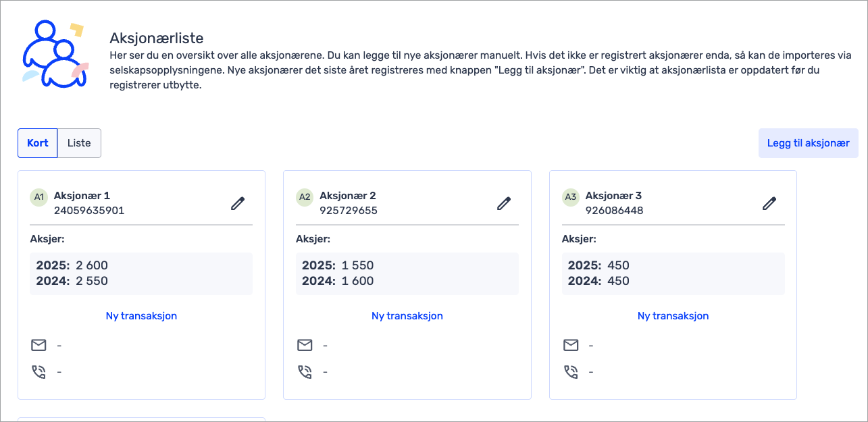Select the Aksjonær 1 name heading
This screenshot has width=868, height=422.
point(82,196)
